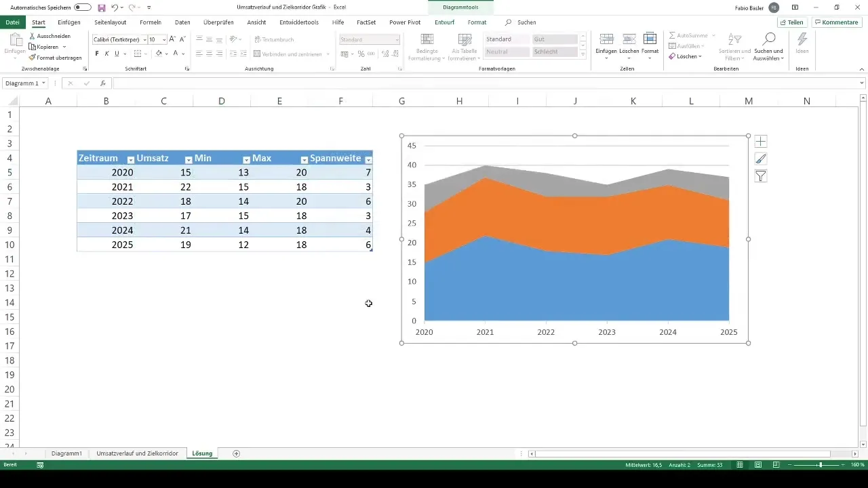Select column header G
The image size is (868, 488).
[x=401, y=101]
